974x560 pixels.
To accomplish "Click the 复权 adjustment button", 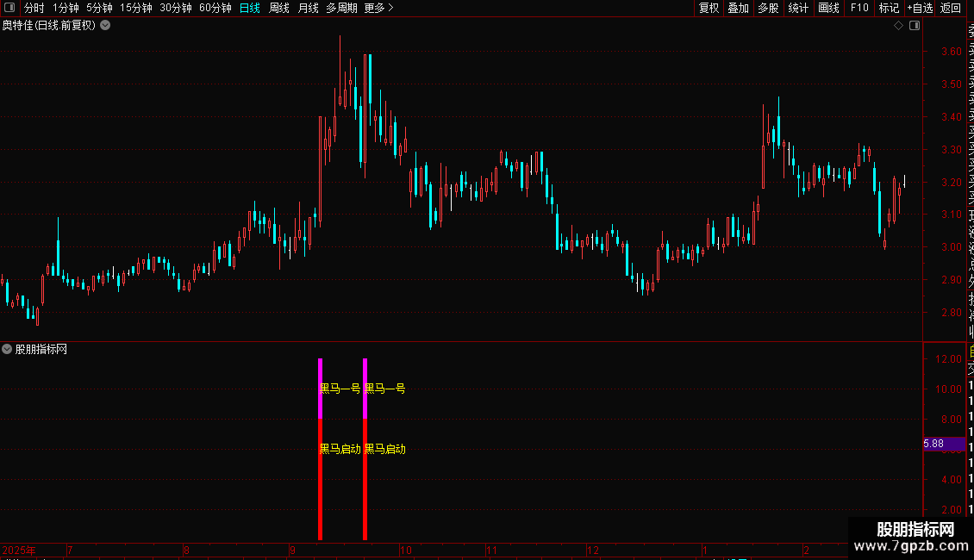I will click(709, 8).
